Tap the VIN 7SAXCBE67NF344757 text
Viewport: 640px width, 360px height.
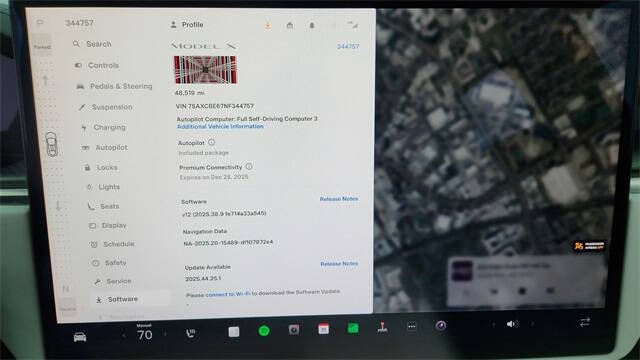point(215,106)
